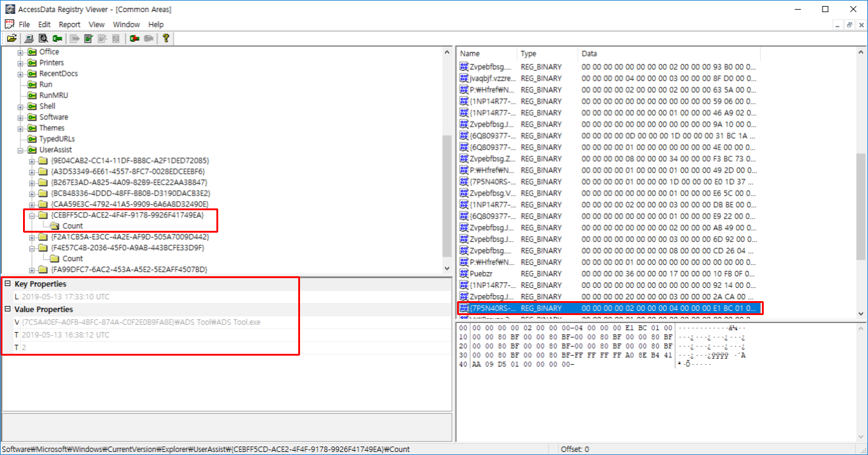This screenshot has width=868, height=455.
Task: Expand the Printers tree node
Action: (21, 63)
